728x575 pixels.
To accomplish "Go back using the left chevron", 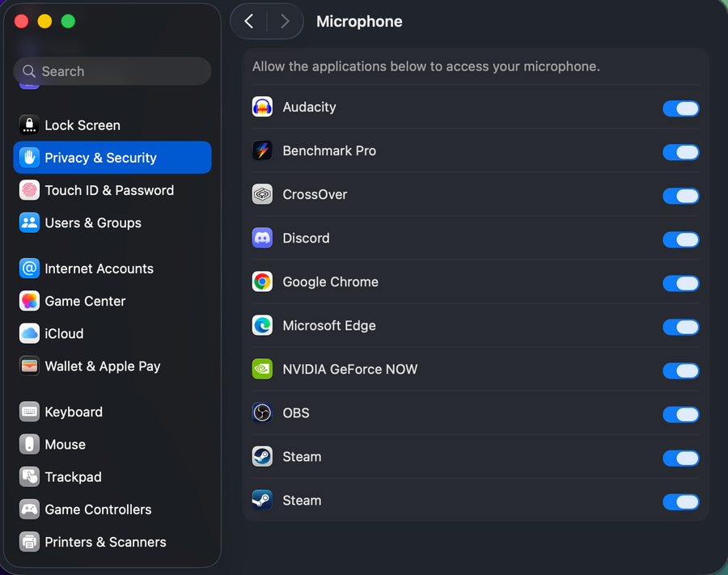I will 249,21.
